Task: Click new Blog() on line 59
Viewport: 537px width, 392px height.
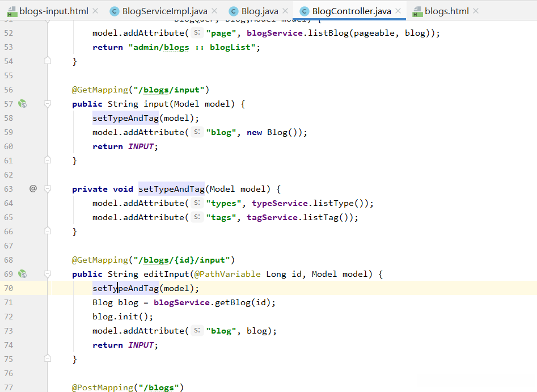Action: [274, 132]
